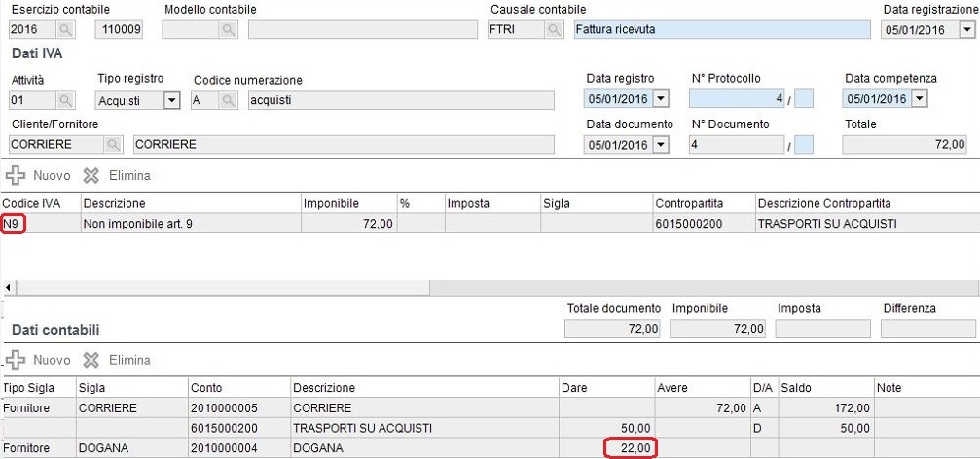Click the N° Protocollo input field
Image resolution: width=980 pixels, height=459 pixels.
coord(736,99)
